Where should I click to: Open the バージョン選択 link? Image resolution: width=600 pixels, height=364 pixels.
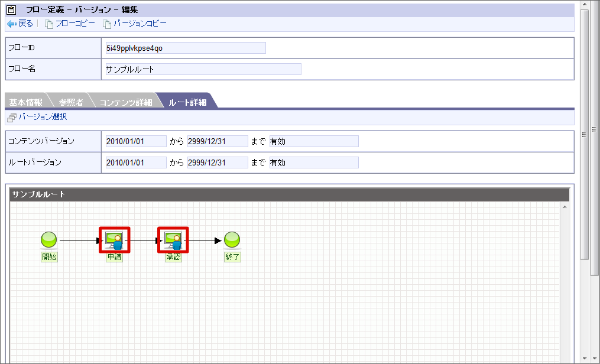(x=43, y=117)
